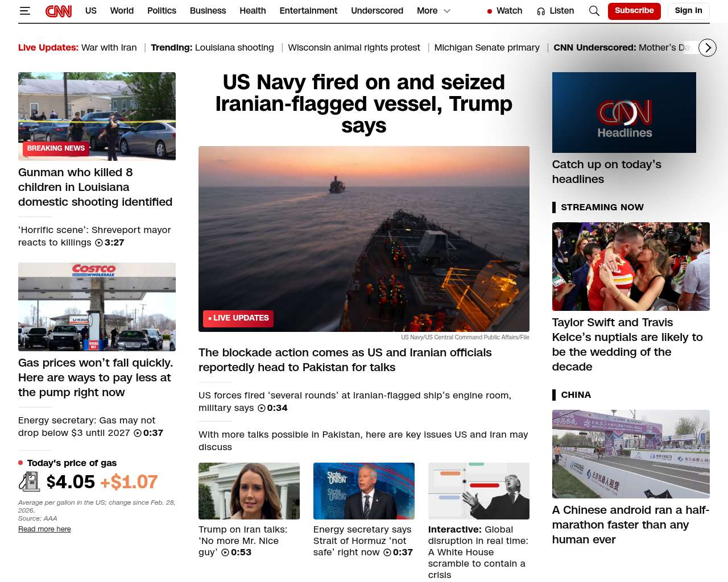Open the Politics section
Screen dimensions: 728x582
pyautogui.click(x=162, y=11)
